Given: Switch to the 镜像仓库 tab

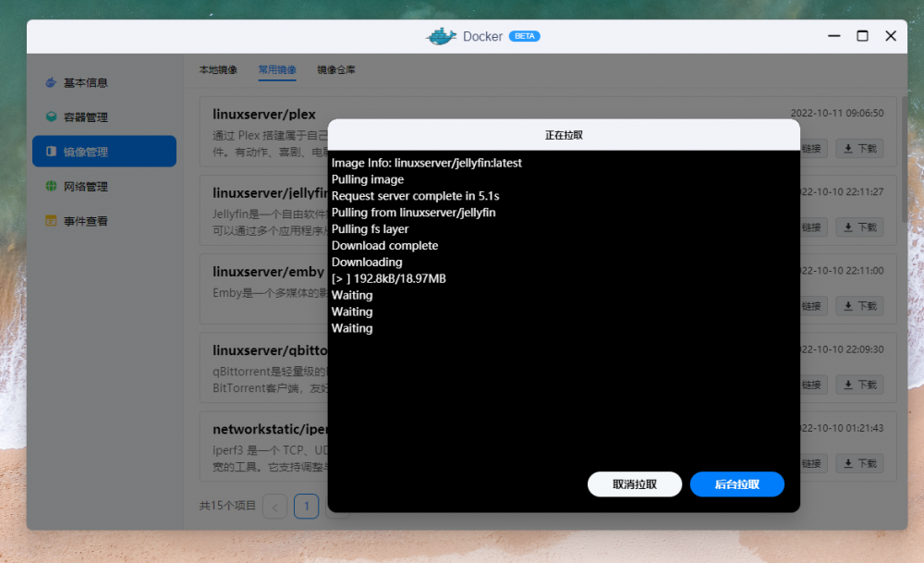Looking at the screenshot, I should click(x=336, y=69).
